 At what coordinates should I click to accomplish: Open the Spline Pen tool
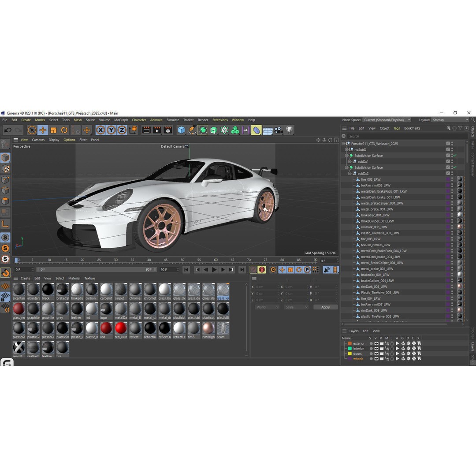[192, 130]
